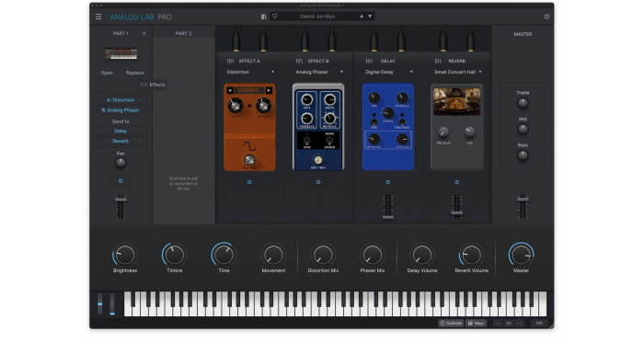Flip the Phaser stereo switch
This screenshot has height=342, width=644.
tap(329, 142)
